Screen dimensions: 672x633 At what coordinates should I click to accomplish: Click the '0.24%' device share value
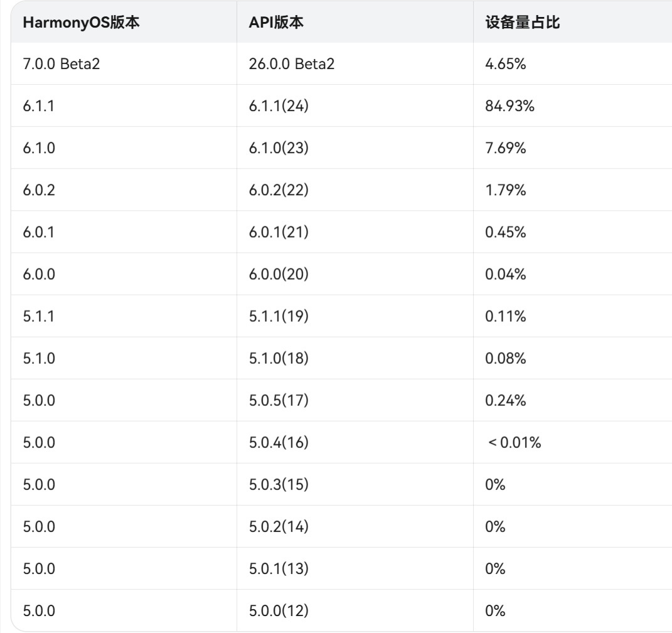point(505,400)
